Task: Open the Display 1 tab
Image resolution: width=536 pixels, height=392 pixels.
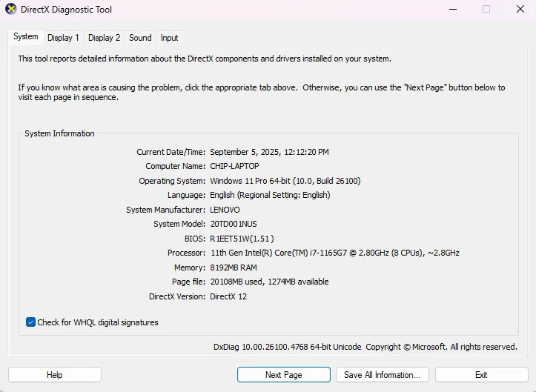Action: click(x=63, y=38)
